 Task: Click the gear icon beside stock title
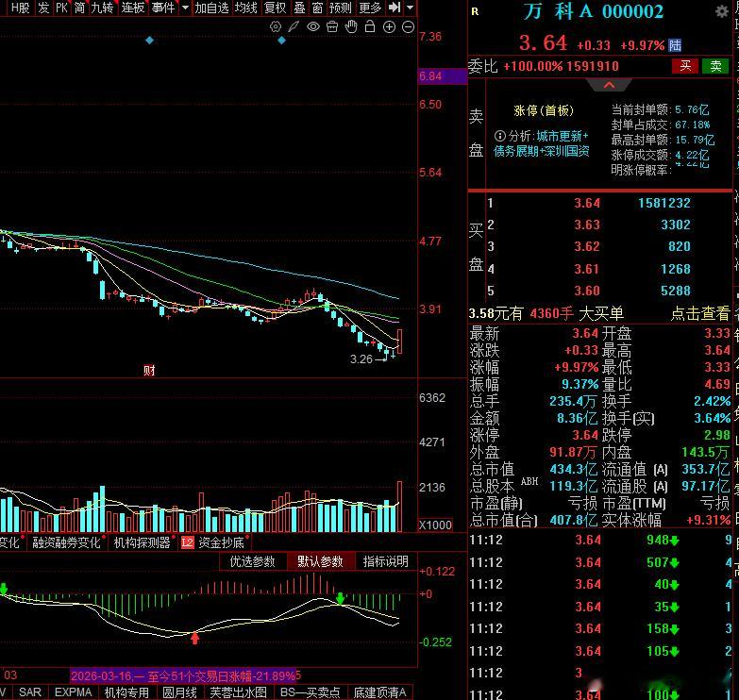tap(722, 11)
